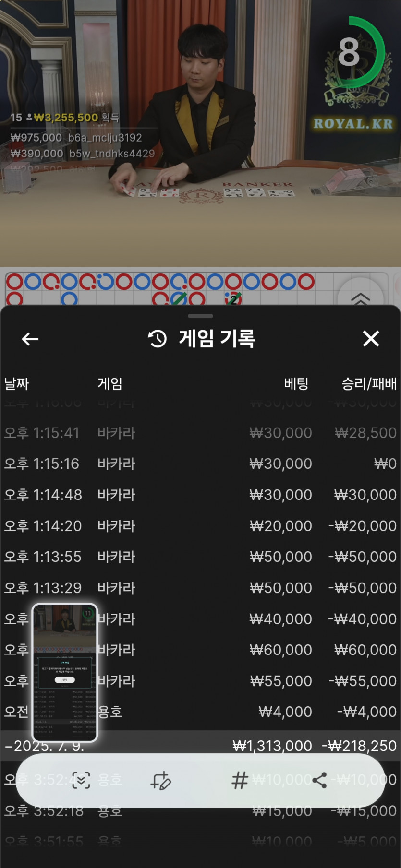Click the ₩55,000 bet amount

click(281, 681)
